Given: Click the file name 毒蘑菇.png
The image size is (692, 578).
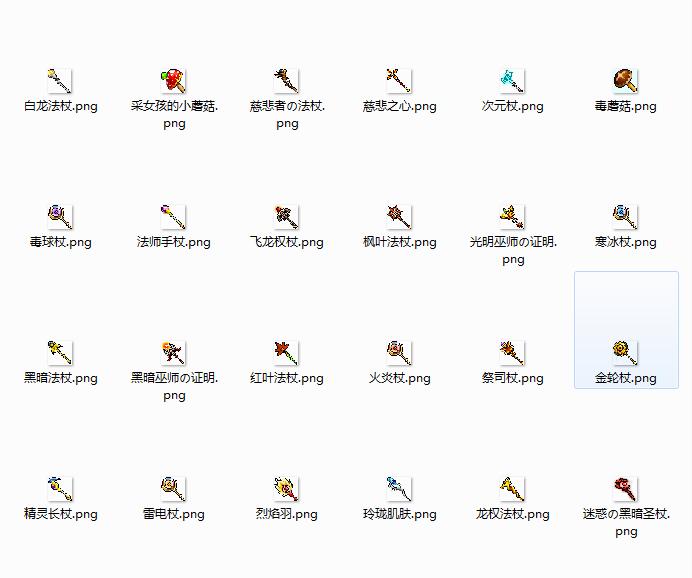Looking at the screenshot, I should pyautogui.click(x=625, y=106).
